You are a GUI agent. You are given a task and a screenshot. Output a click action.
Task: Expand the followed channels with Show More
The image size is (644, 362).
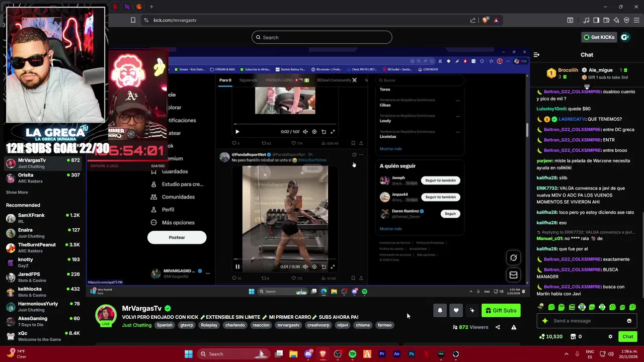click(x=17, y=192)
